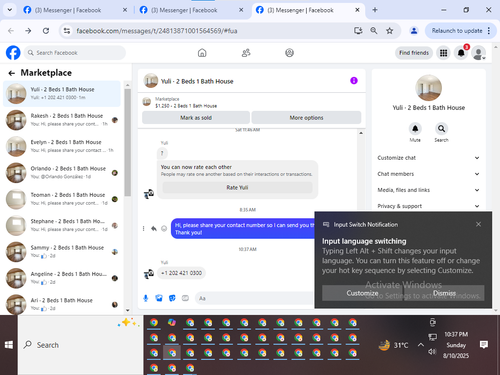Open Orlando - 2 Beds 1 Bath House chat
This screenshot has height=375, width=500.
click(62, 172)
